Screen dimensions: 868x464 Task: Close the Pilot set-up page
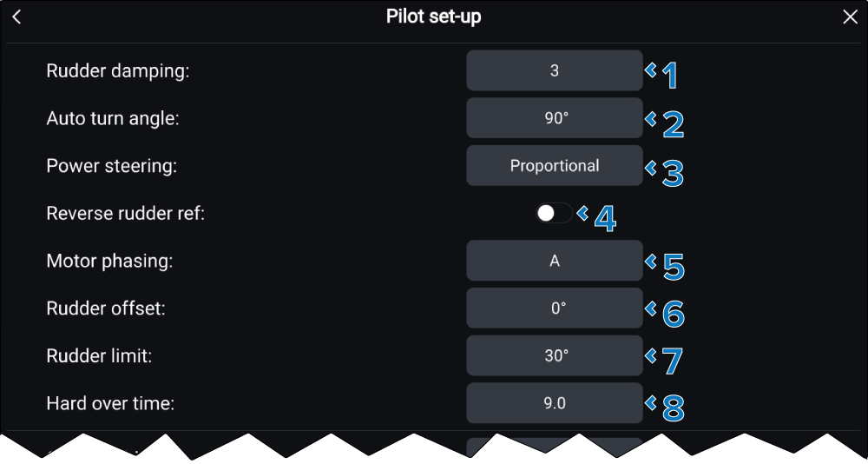click(x=850, y=17)
